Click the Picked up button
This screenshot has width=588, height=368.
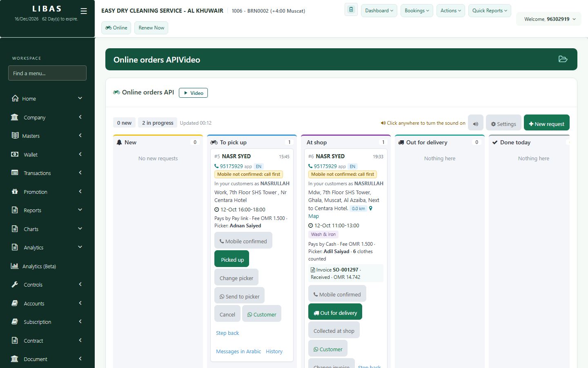click(232, 259)
